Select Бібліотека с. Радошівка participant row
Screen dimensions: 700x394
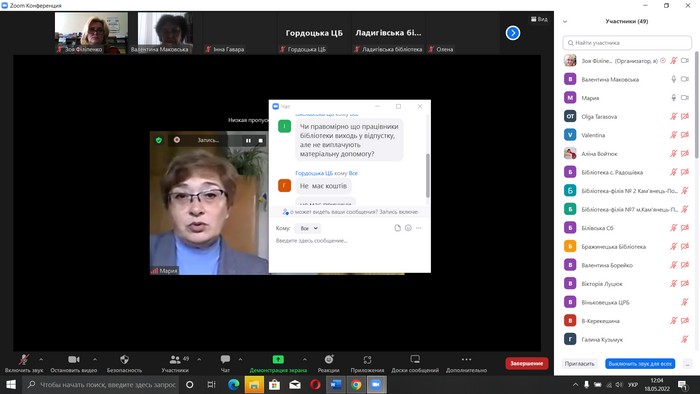(x=626, y=172)
